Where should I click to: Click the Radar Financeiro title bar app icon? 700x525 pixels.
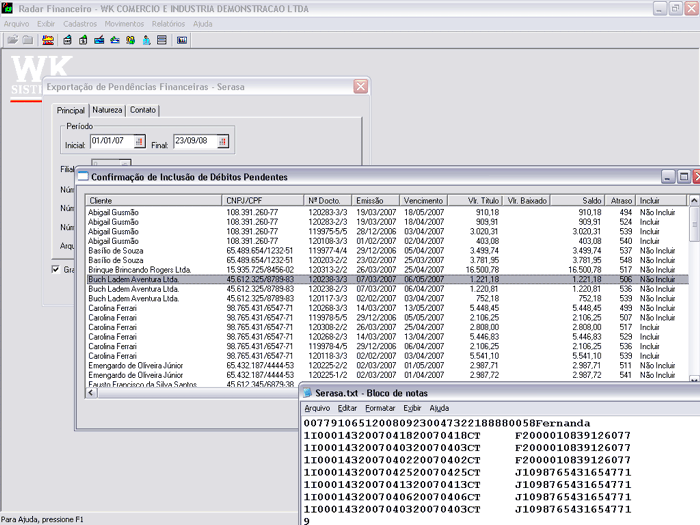8,7
